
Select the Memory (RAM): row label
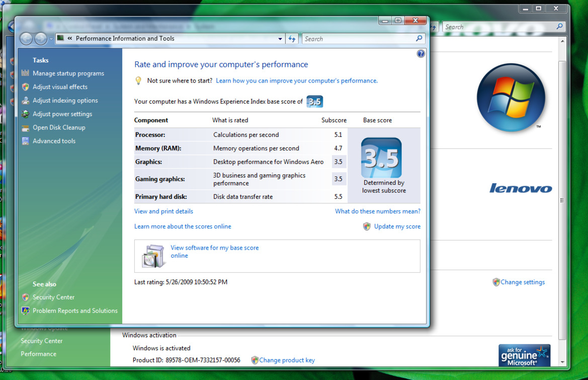[x=158, y=148]
